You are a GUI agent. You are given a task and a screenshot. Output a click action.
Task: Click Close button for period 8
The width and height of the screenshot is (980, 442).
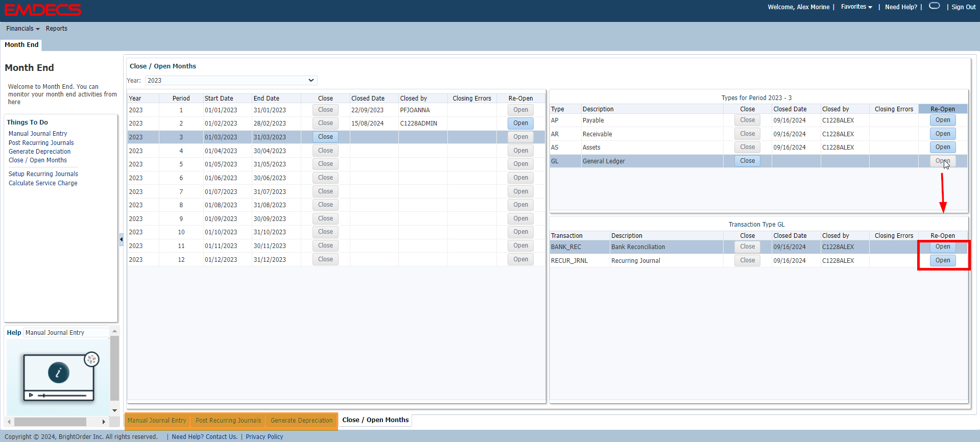click(325, 205)
